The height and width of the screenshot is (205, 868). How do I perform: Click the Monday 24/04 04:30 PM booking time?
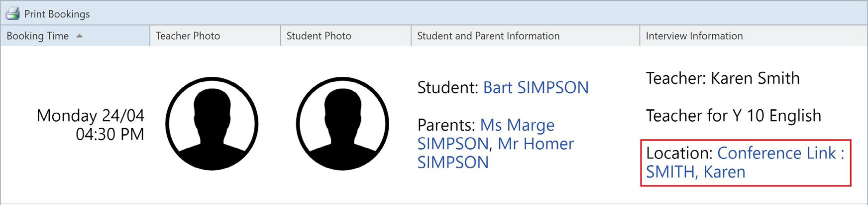pos(90,125)
